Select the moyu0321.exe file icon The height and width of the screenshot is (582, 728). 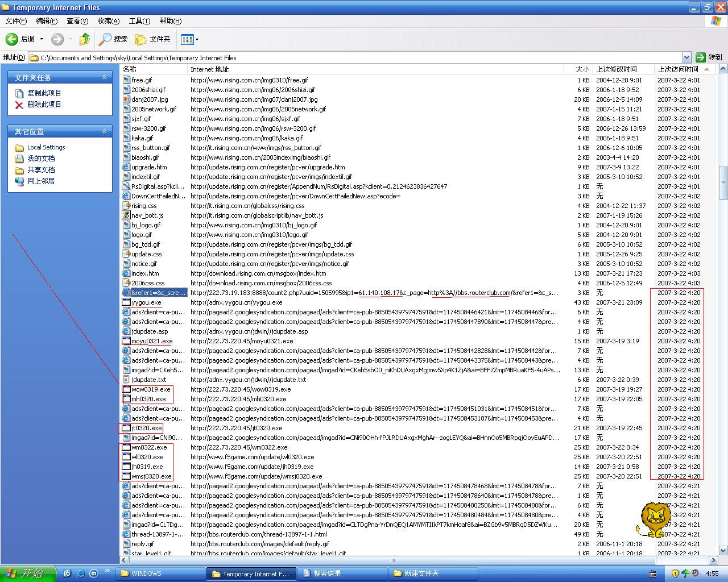pyautogui.click(x=127, y=341)
